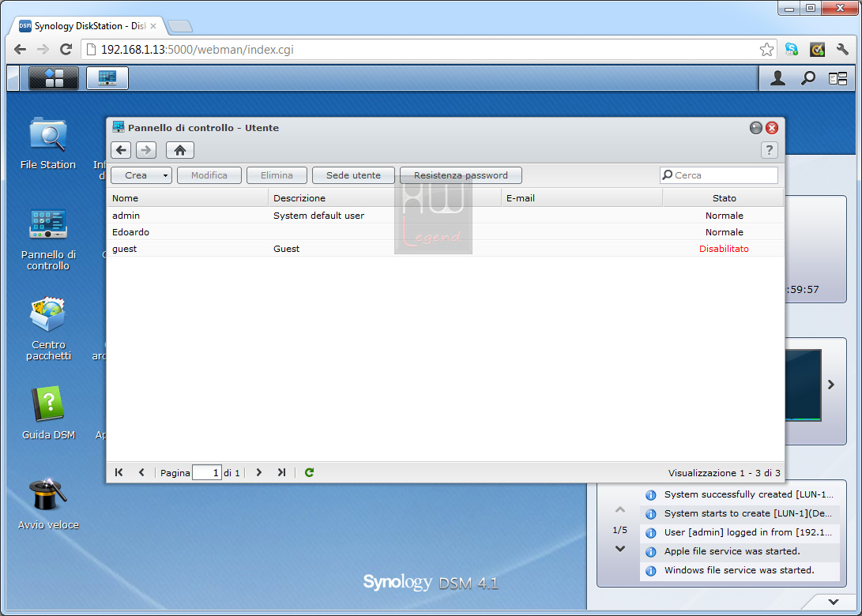Click the Modifica button
This screenshot has height=616, width=862.
[x=209, y=175]
